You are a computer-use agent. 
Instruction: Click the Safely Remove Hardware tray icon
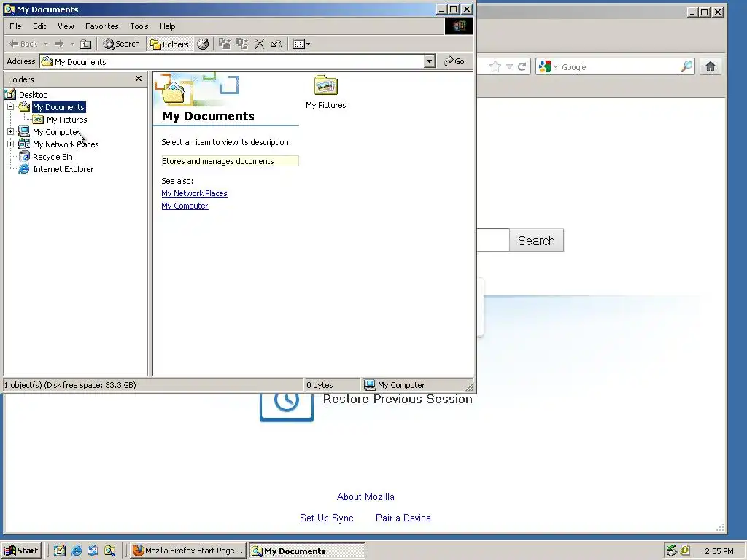coord(672,551)
